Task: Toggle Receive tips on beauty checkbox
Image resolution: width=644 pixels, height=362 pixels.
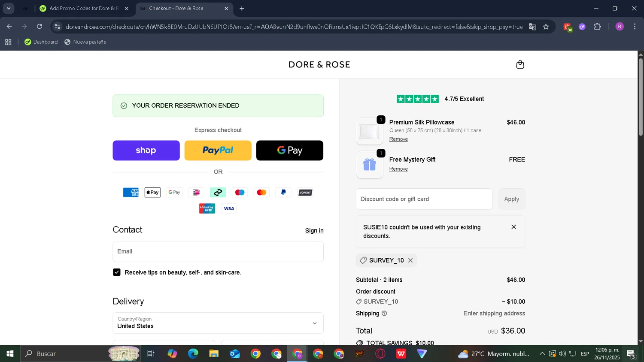Action: (x=117, y=272)
